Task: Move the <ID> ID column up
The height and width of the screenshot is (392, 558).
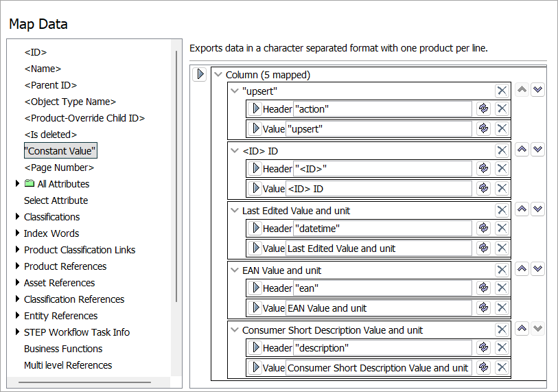Action: [x=522, y=150]
